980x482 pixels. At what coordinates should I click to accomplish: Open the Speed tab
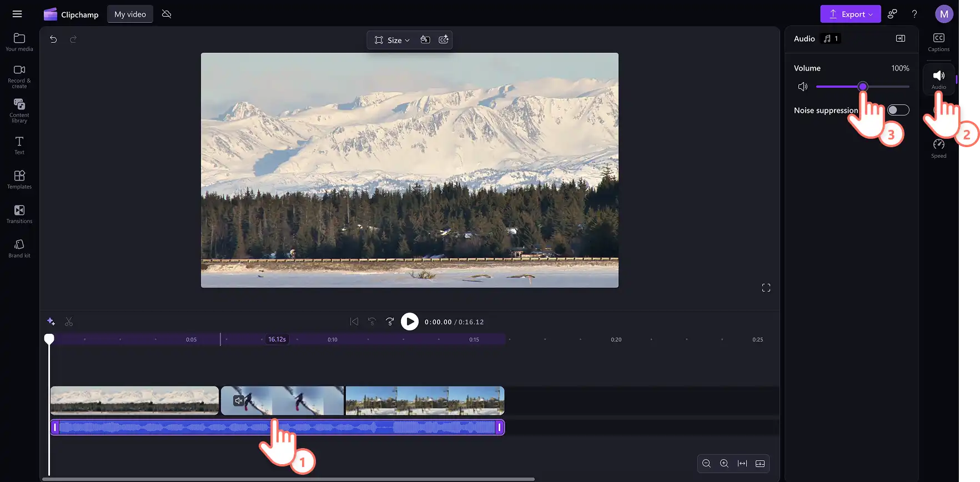(x=939, y=148)
